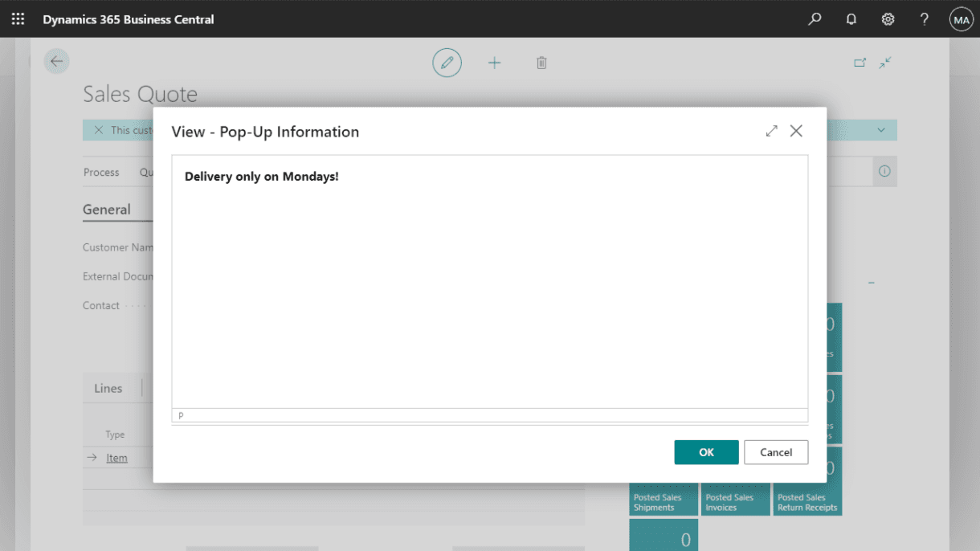This screenshot has width=980, height=551.
Task: Select the General section header
Action: (x=107, y=209)
